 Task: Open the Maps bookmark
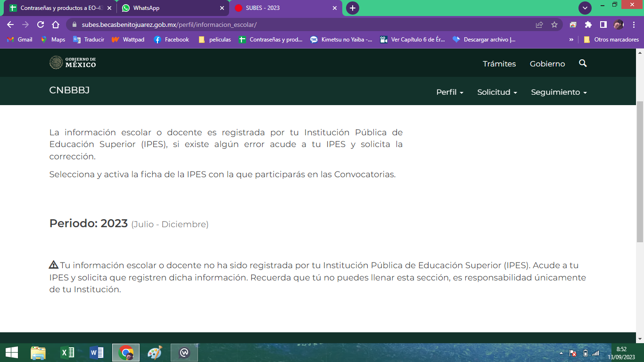53,40
